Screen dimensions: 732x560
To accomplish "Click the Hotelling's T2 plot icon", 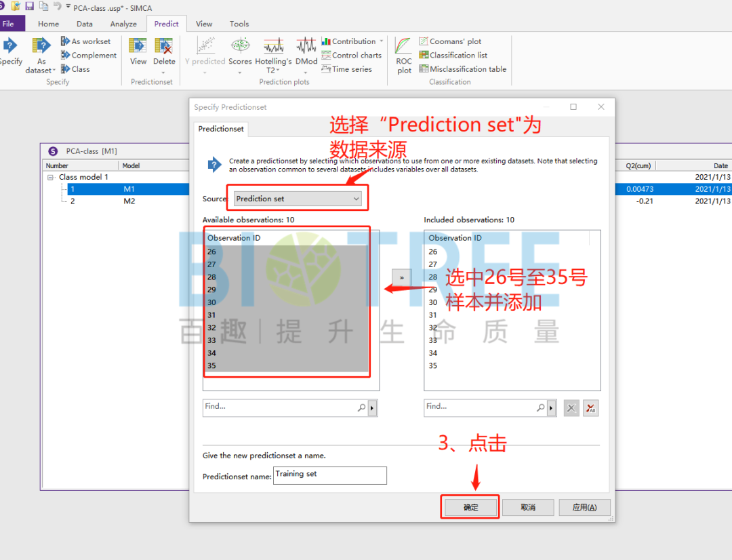I will pos(274,49).
